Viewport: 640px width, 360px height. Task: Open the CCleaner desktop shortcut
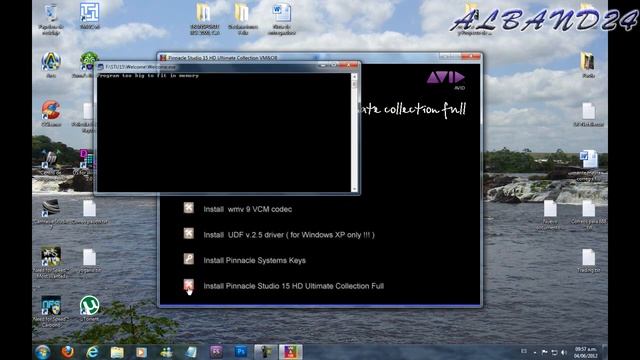click(51, 113)
